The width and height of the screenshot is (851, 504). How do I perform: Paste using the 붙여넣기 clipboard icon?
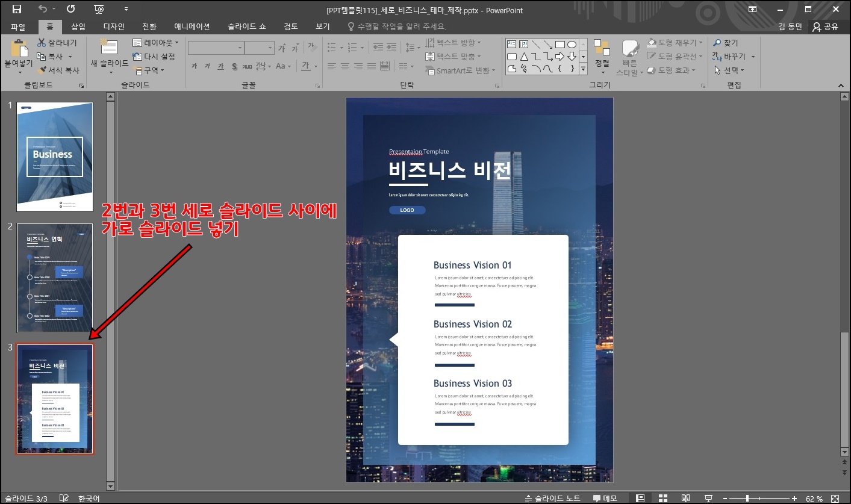tap(19, 48)
